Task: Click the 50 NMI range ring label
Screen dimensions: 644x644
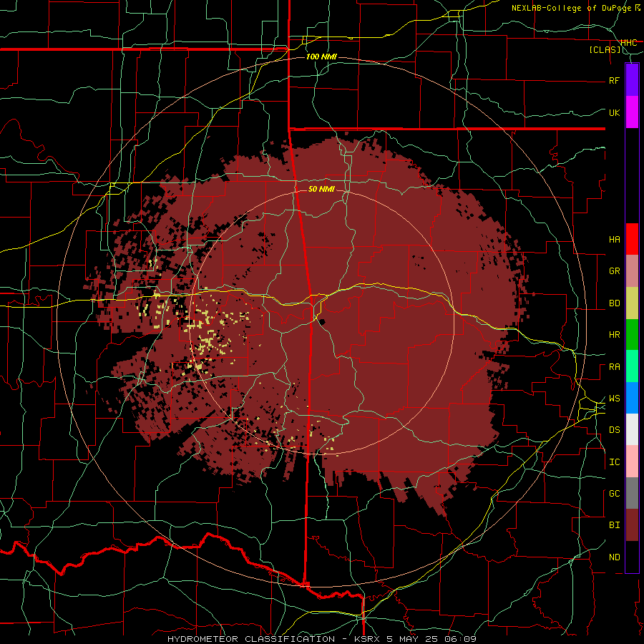Action: (x=321, y=190)
